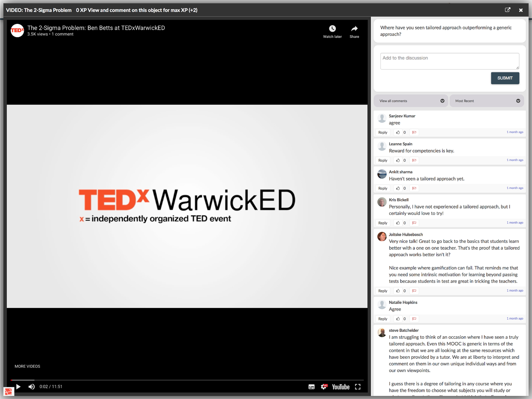Open the video on YouTube

tap(341, 387)
